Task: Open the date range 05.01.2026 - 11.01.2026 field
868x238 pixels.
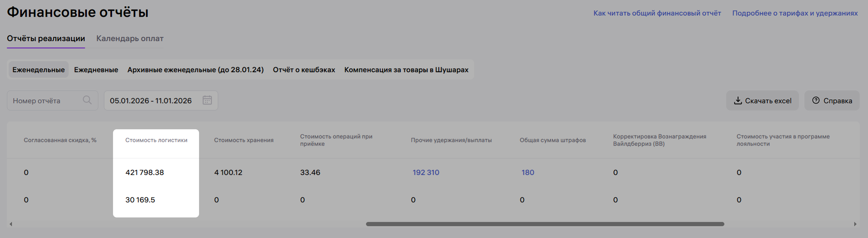Action: tap(151, 101)
